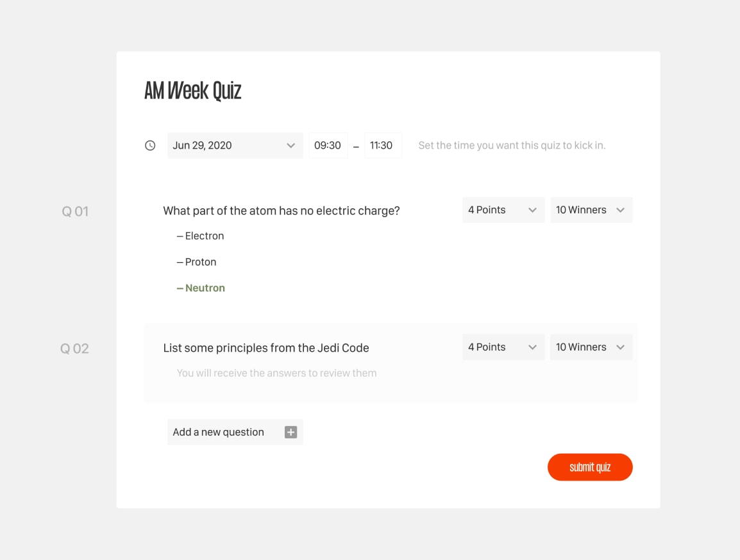
Task: Click the atom electric charge question text
Action: pos(282,211)
